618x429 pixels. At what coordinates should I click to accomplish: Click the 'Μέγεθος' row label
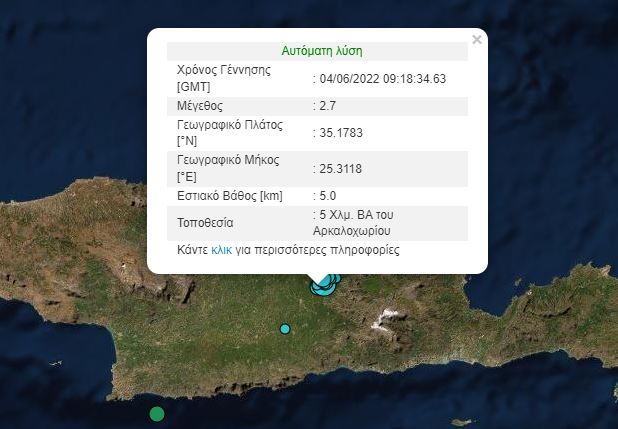199,106
